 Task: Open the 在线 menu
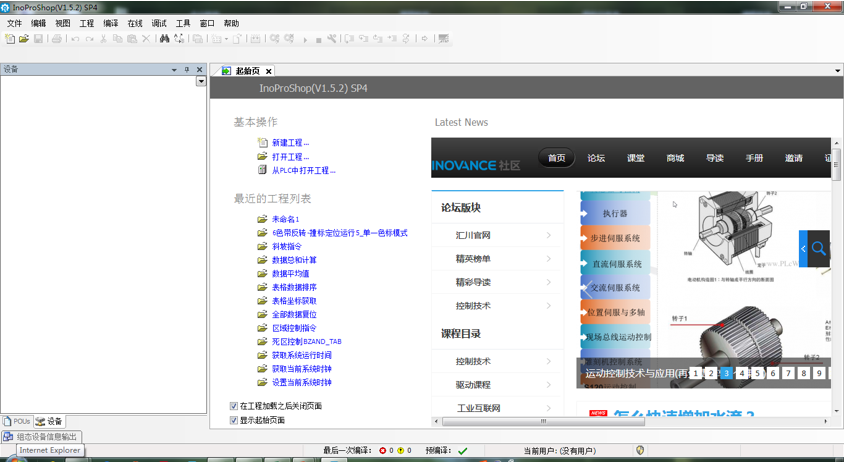(x=135, y=23)
